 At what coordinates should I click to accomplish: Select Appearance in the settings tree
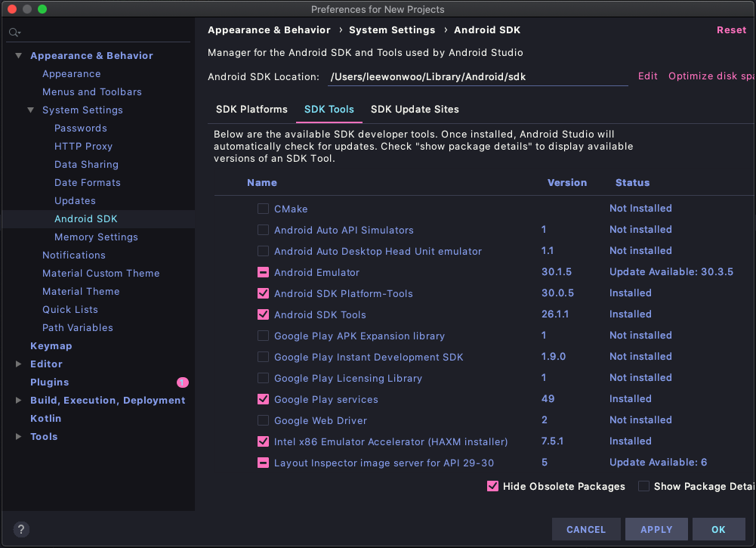71,74
